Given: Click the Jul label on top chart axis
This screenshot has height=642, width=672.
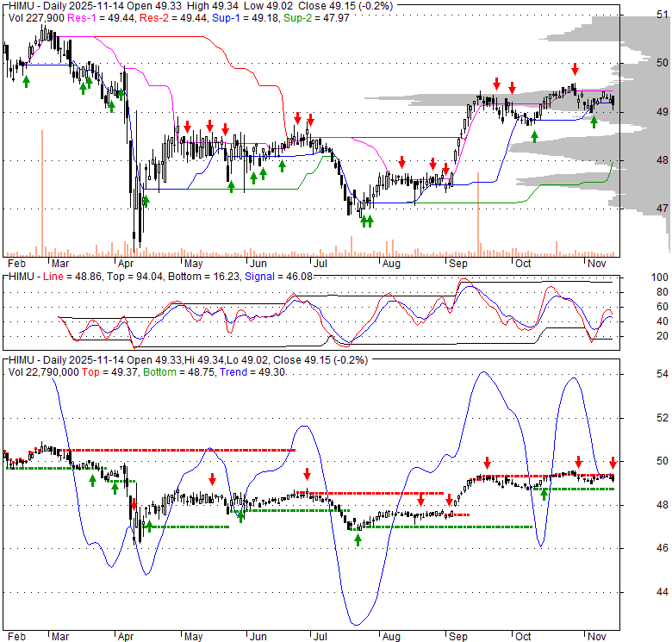Looking at the screenshot, I should point(320,264).
